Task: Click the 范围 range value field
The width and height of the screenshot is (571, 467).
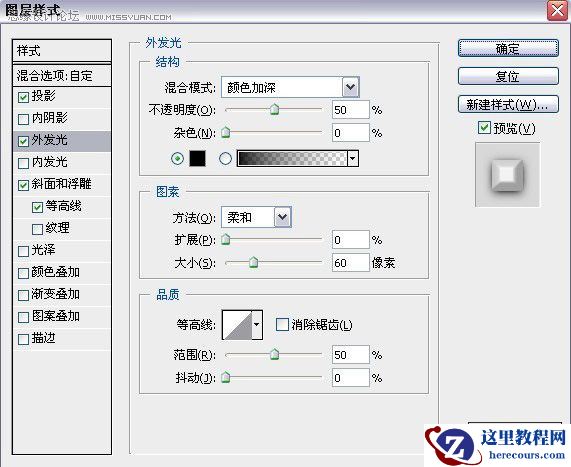Action: pos(351,355)
